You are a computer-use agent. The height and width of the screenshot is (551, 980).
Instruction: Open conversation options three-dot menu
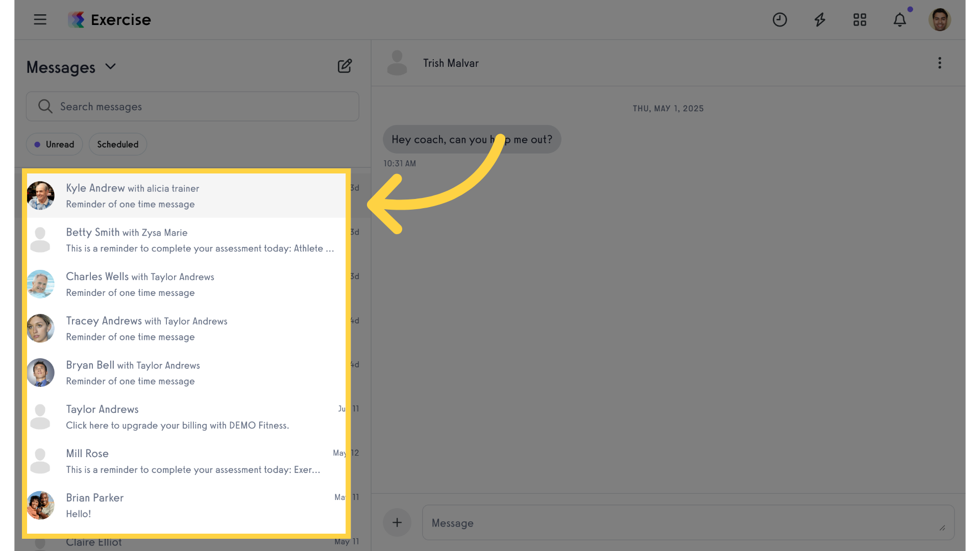(939, 63)
